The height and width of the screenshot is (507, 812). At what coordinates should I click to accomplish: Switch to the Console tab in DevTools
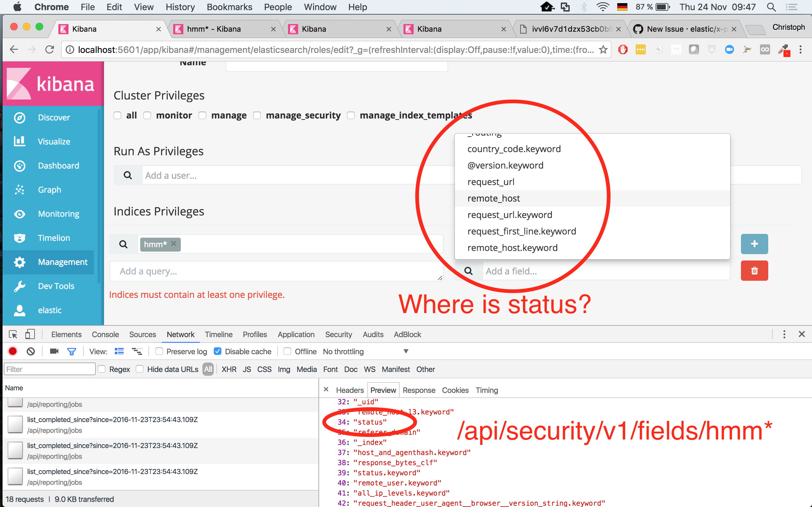pyautogui.click(x=105, y=334)
